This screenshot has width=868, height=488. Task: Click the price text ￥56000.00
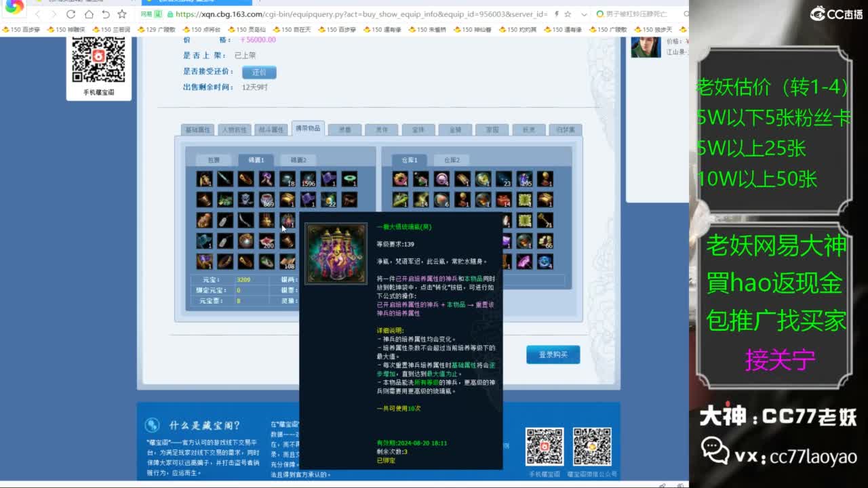tap(258, 40)
